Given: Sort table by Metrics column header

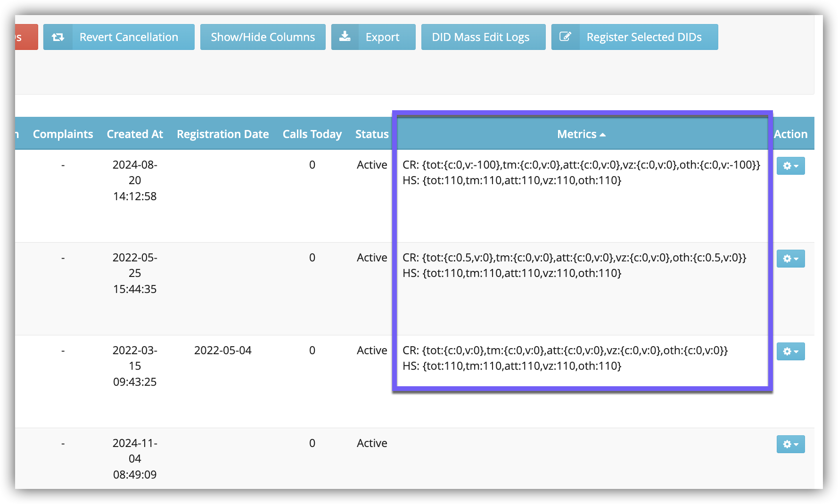Looking at the screenshot, I should pos(576,134).
